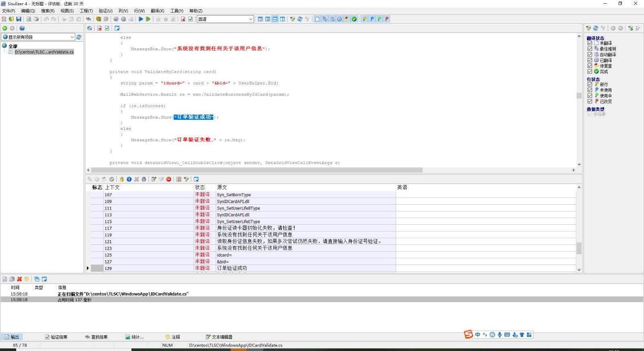Click the yellow pin new-row status filter icon

(365, 19)
